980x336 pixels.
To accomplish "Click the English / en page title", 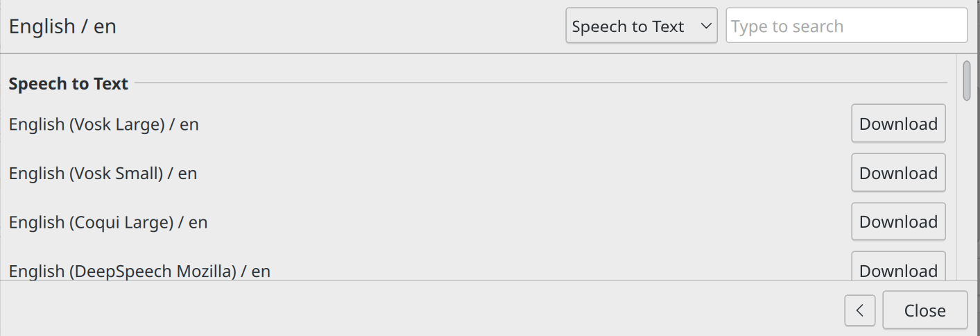I will pos(62,26).
